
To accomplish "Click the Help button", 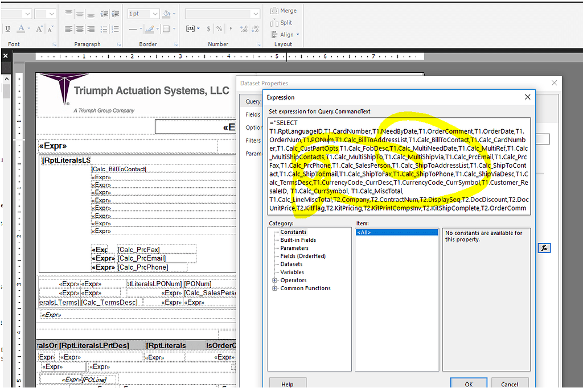I will pos(288,383).
